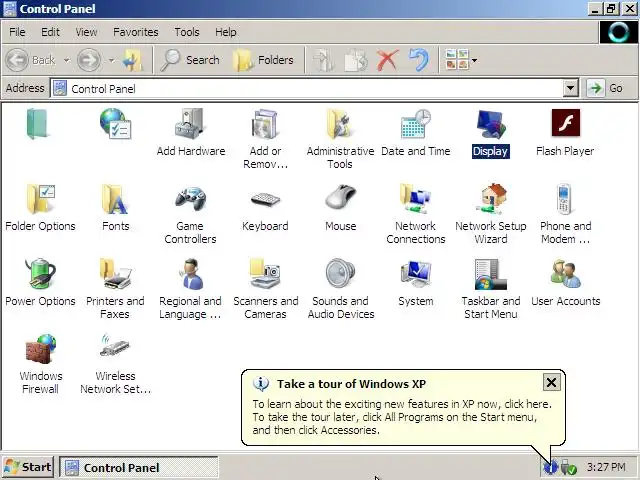
Task: Click the blue Undo toolbar icon
Action: (419, 60)
